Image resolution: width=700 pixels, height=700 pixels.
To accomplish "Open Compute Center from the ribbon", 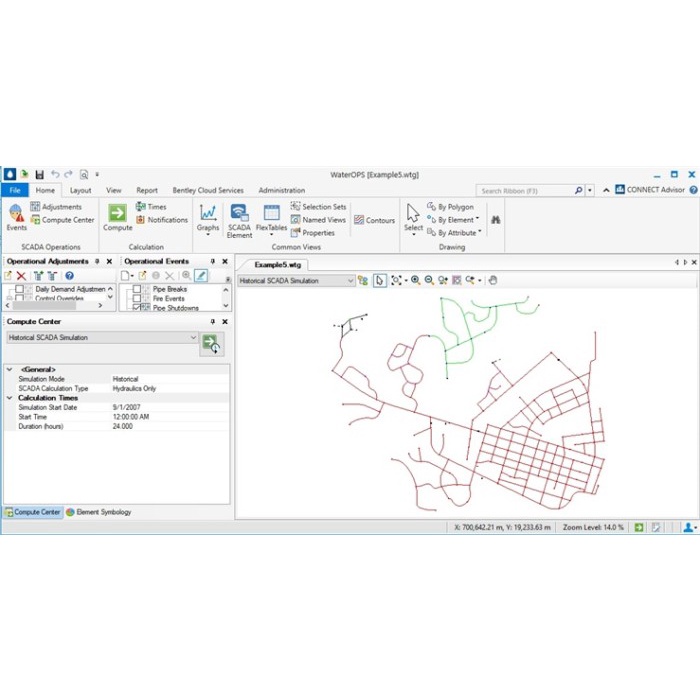I will [62, 220].
